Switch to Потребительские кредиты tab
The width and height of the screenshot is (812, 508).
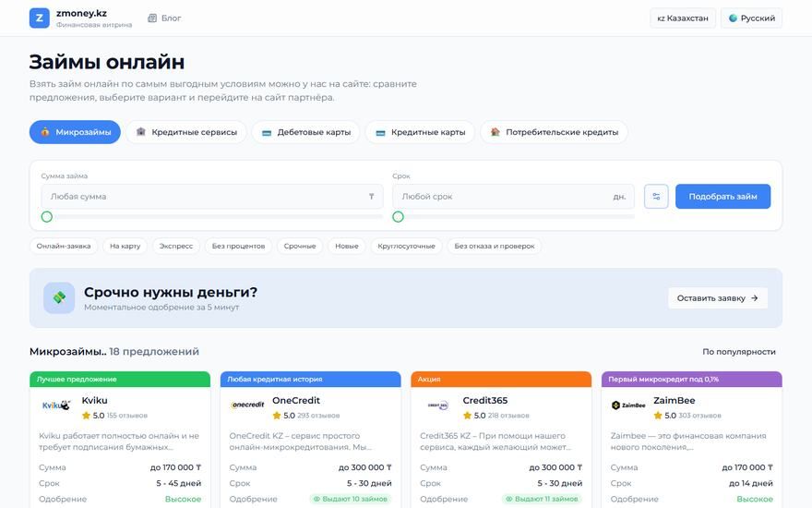pyautogui.click(x=555, y=132)
